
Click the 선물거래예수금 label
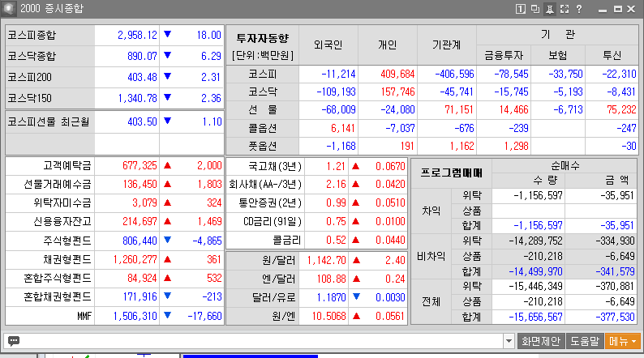pyautogui.click(x=57, y=185)
